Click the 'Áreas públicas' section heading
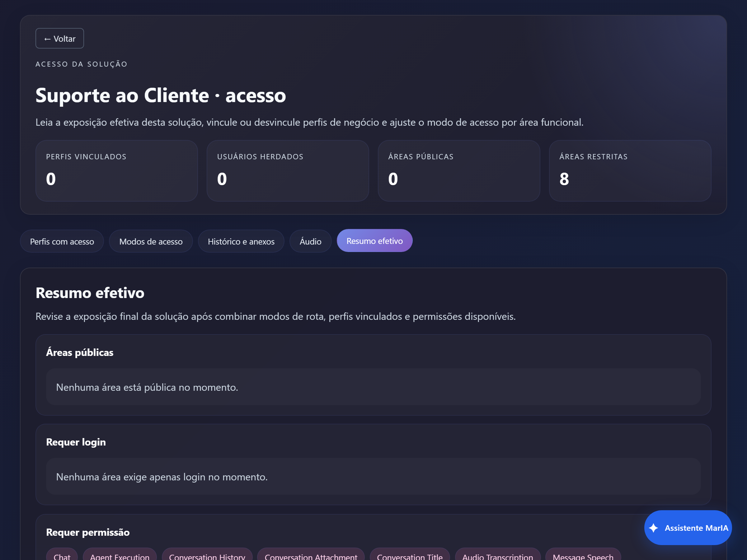The image size is (747, 560). pyautogui.click(x=80, y=352)
